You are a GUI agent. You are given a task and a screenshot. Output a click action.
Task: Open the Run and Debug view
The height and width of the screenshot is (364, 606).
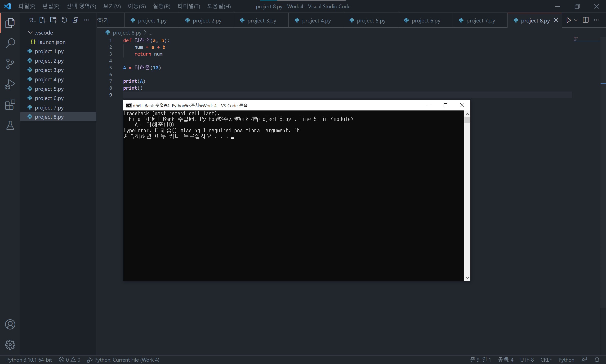point(10,84)
